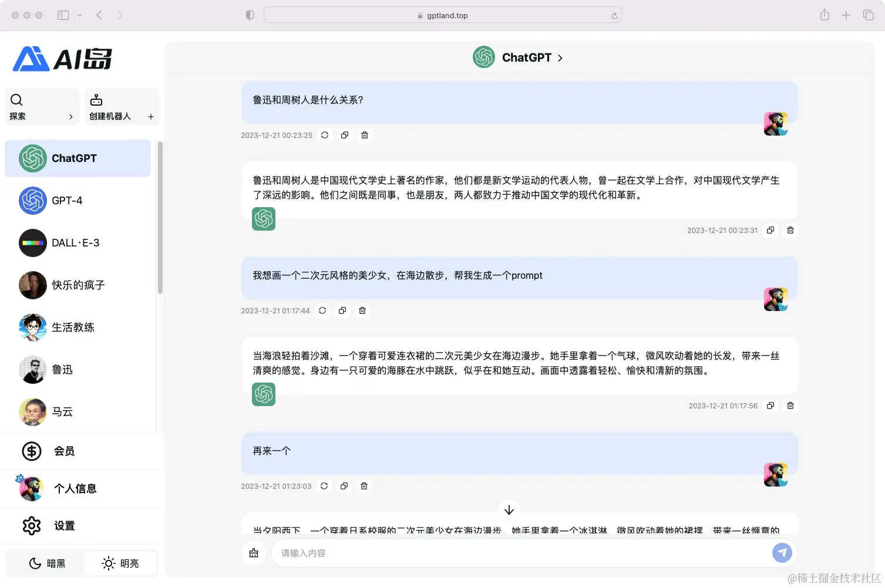Click user avatar on 鲁迅和周树人 message
The height and width of the screenshot is (588, 885).
(775, 124)
